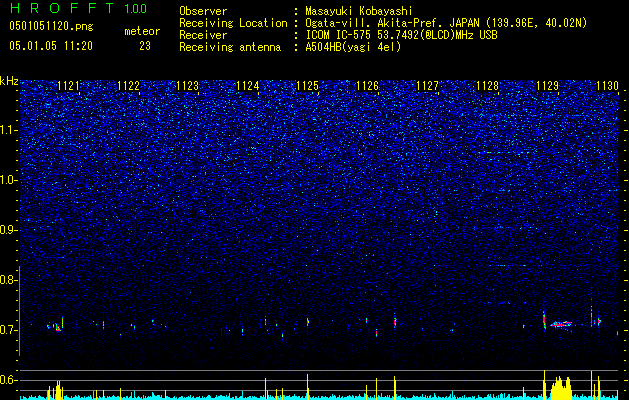Click the observer name Masayuki Kobayashi
Image resolution: width=629 pixels, height=400 pixels.
pos(359,11)
